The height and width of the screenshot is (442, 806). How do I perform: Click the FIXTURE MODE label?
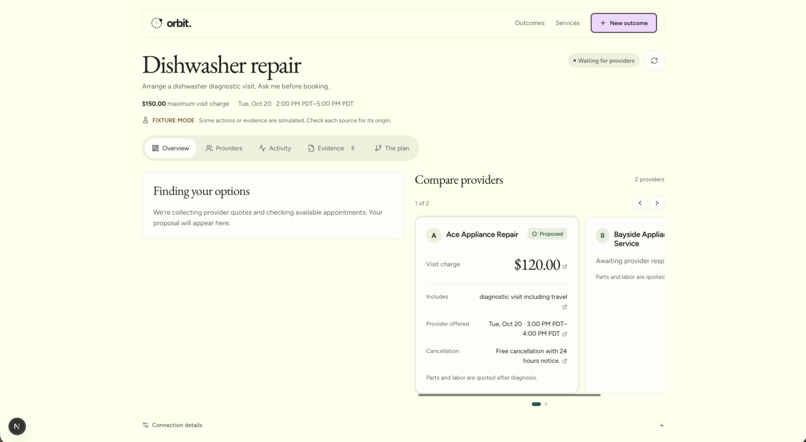click(173, 120)
